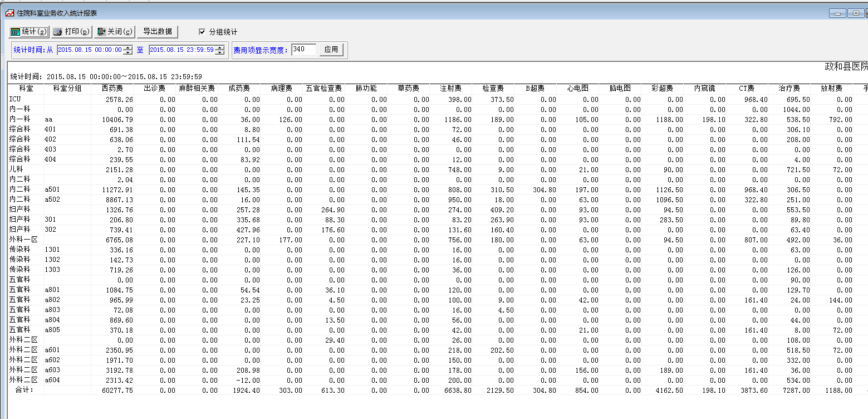The width and height of the screenshot is (868, 419).
Task: Click the end date-time field
Action: pyautogui.click(x=182, y=50)
